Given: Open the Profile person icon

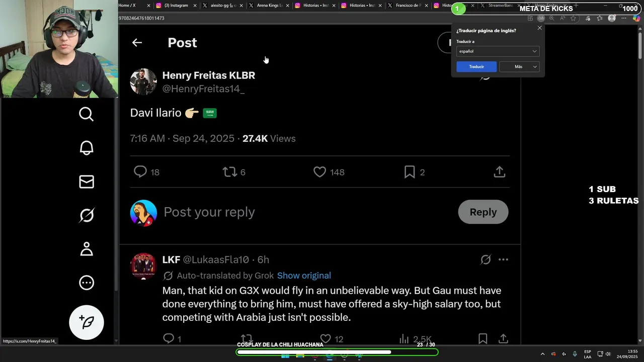Looking at the screenshot, I should pyautogui.click(x=87, y=249).
